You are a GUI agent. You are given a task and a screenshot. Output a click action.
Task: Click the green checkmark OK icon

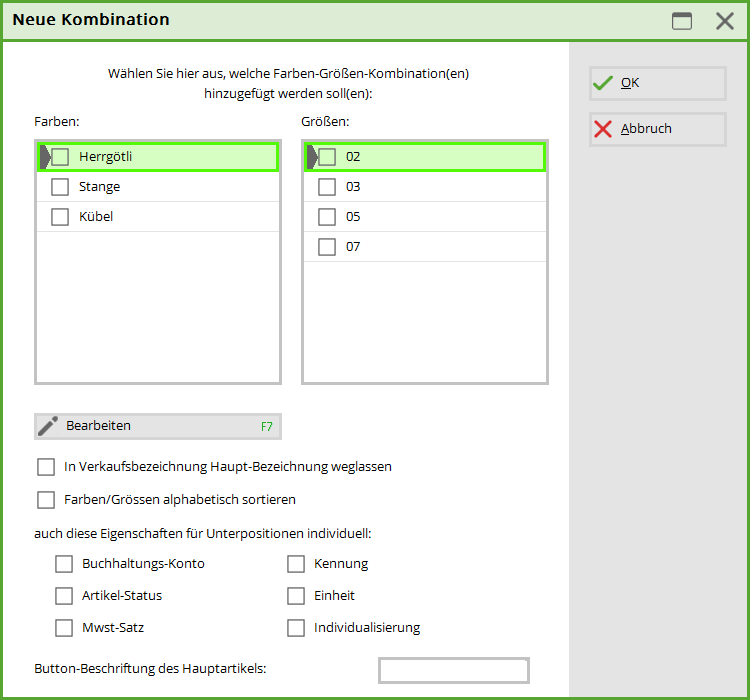point(602,83)
